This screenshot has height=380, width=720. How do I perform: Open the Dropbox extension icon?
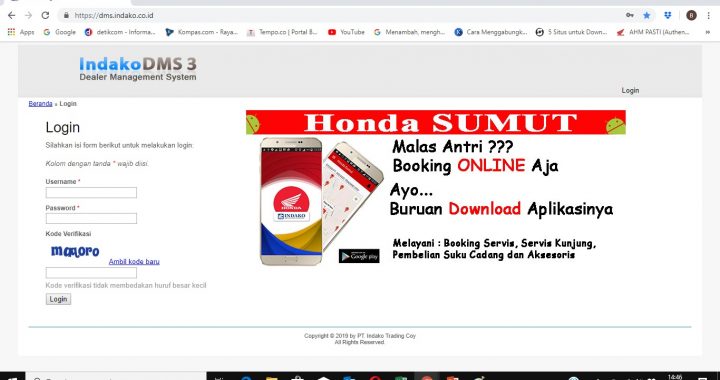click(668, 16)
